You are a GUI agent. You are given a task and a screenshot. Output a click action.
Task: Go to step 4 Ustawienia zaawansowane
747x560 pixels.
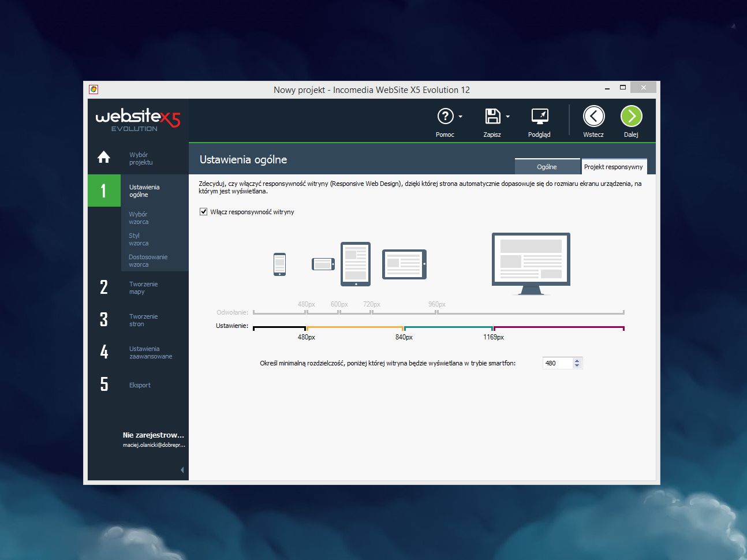click(x=138, y=352)
